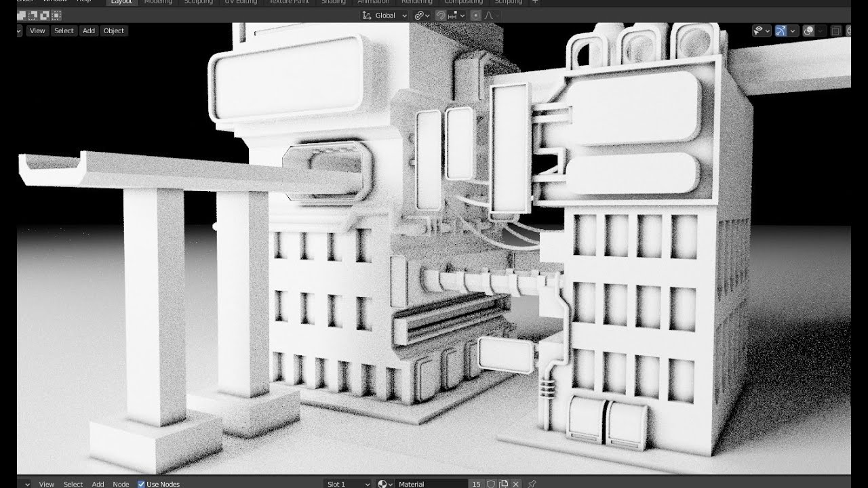The width and height of the screenshot is (868, 488).
Task: Open the viewport Select menu
Action: [x=64, y=30]
